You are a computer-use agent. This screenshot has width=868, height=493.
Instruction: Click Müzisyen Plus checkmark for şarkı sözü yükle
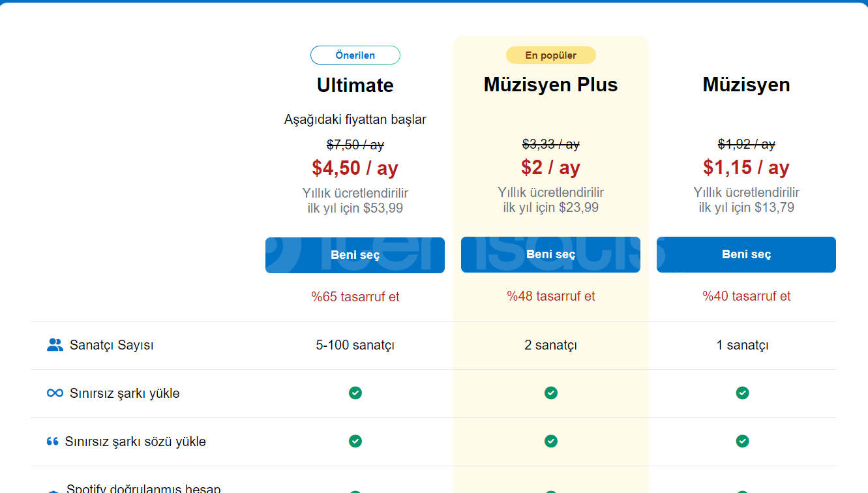(x=551, y=441)
